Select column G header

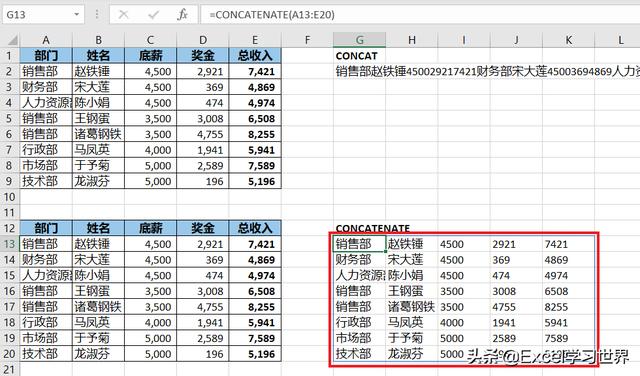pos(360,40)
